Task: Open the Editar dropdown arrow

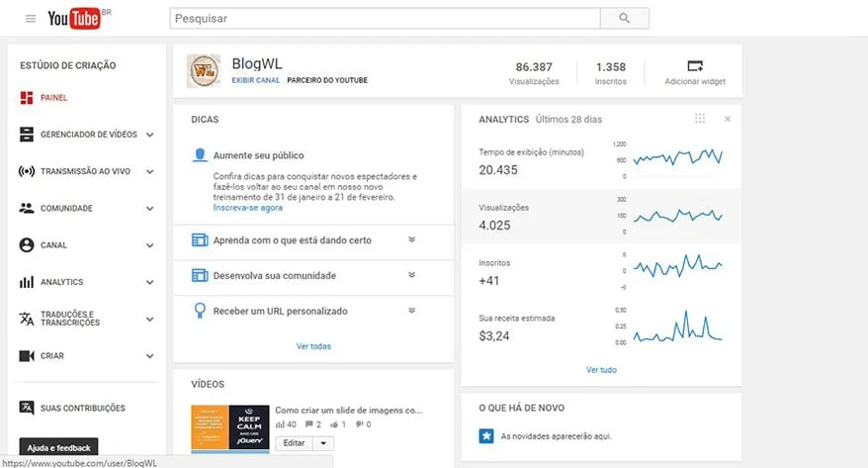Action: (x=323, y=443)
